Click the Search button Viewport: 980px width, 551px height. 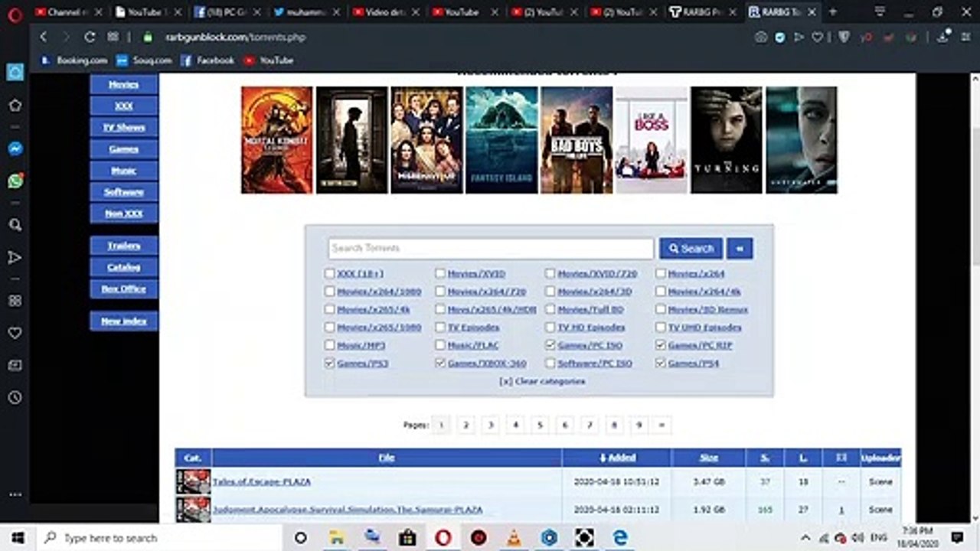coord(691,248)
